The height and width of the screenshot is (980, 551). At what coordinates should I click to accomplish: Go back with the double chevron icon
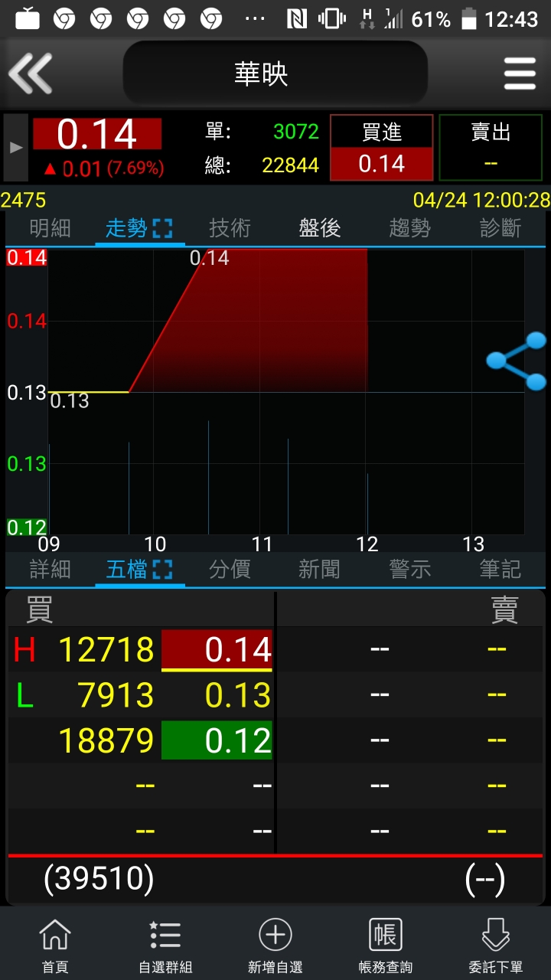pyautogui.click(x=31, y=73)
